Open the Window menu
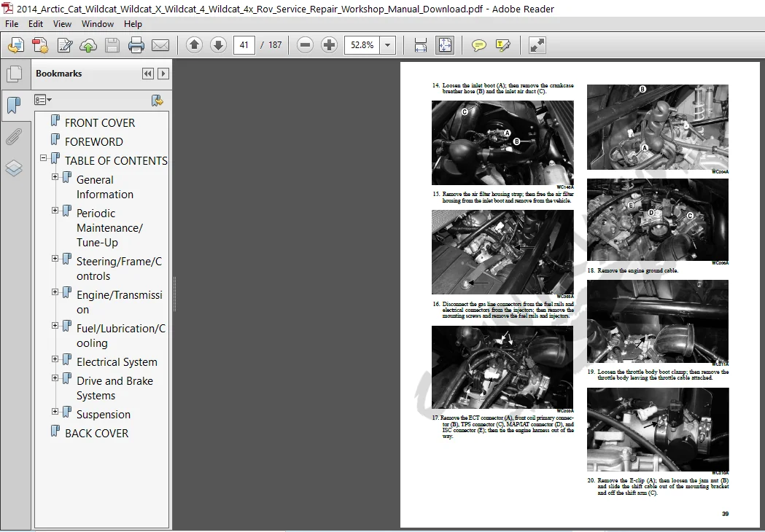This screenshot has width=765, height=532. (98, 24)
